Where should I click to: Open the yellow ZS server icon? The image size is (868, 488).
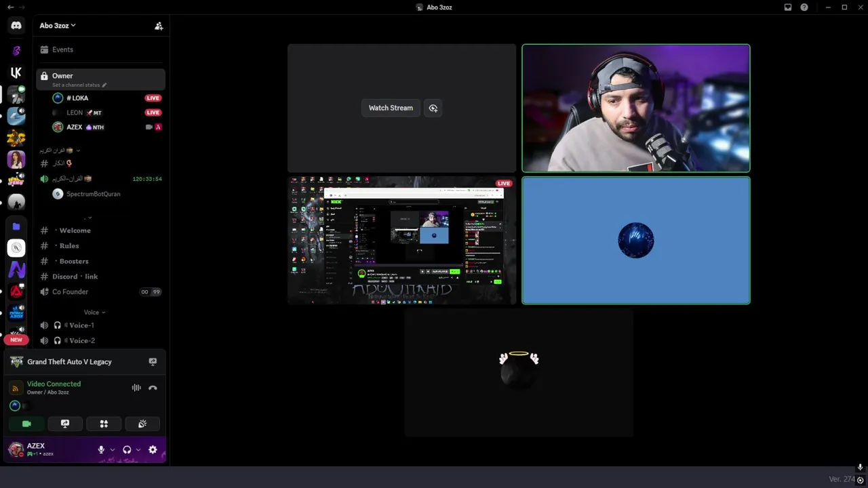(16, 138)
